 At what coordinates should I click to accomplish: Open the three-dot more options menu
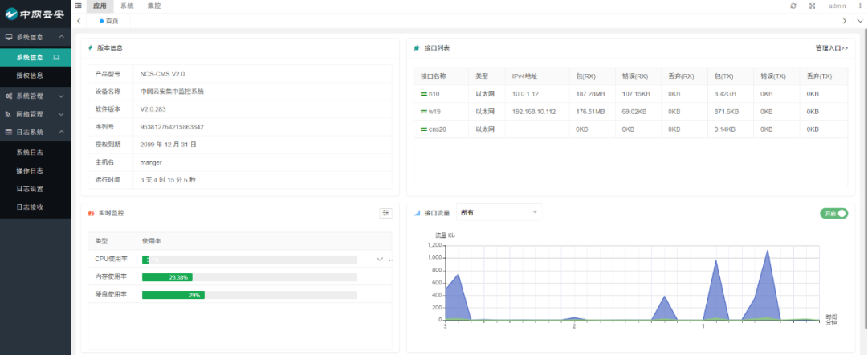tap(859, 6)
